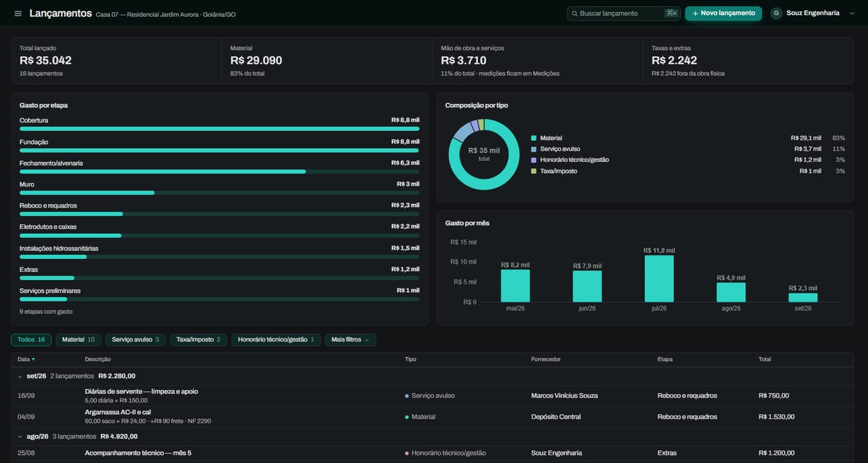868x463 pixels.
Task: Open the Argamassa AC-II e cal entry
Action: 433,417
